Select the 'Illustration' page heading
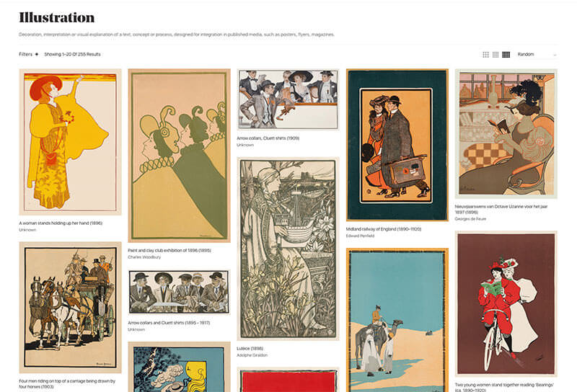The height and width of the screenshot is (392, 577). 57,17
